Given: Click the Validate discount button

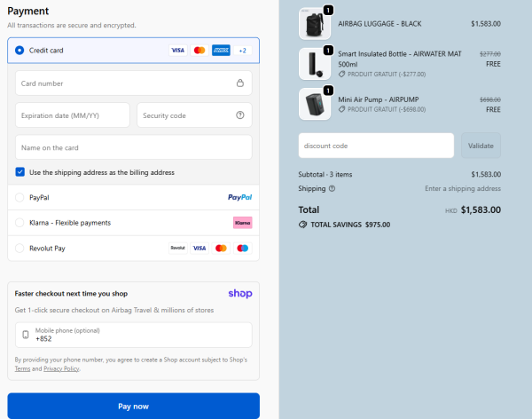Looking at the screenshot, I should [481, 146].
